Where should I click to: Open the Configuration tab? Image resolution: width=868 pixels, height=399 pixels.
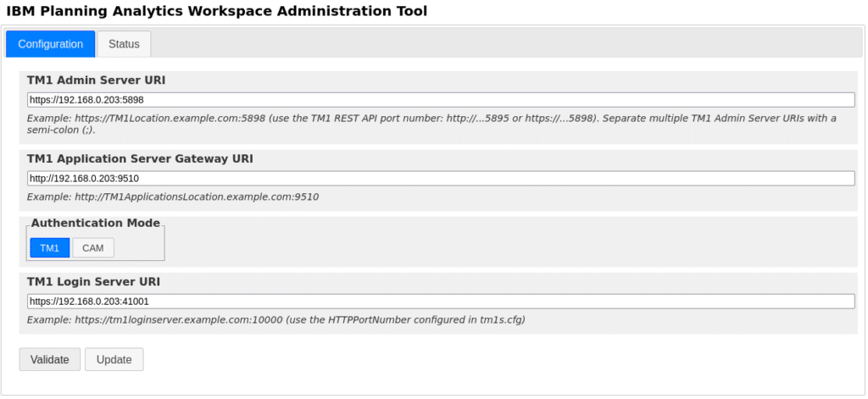pos(50,44)
